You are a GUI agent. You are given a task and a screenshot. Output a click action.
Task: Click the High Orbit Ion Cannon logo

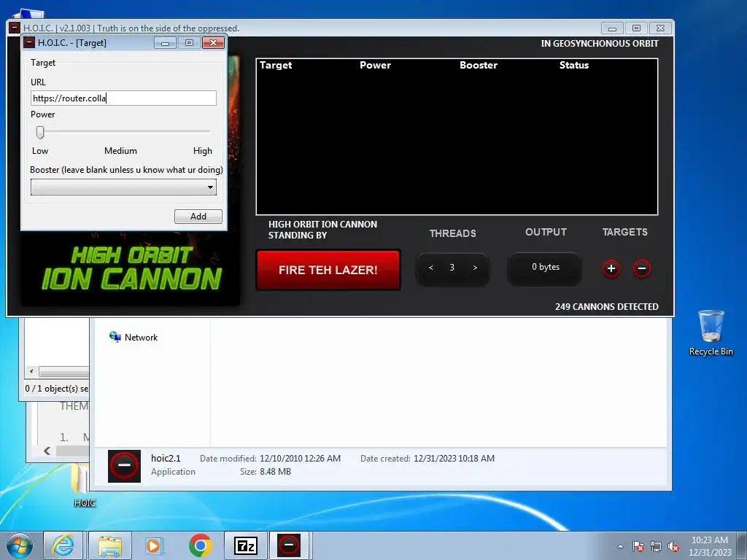tap(131, 268)
